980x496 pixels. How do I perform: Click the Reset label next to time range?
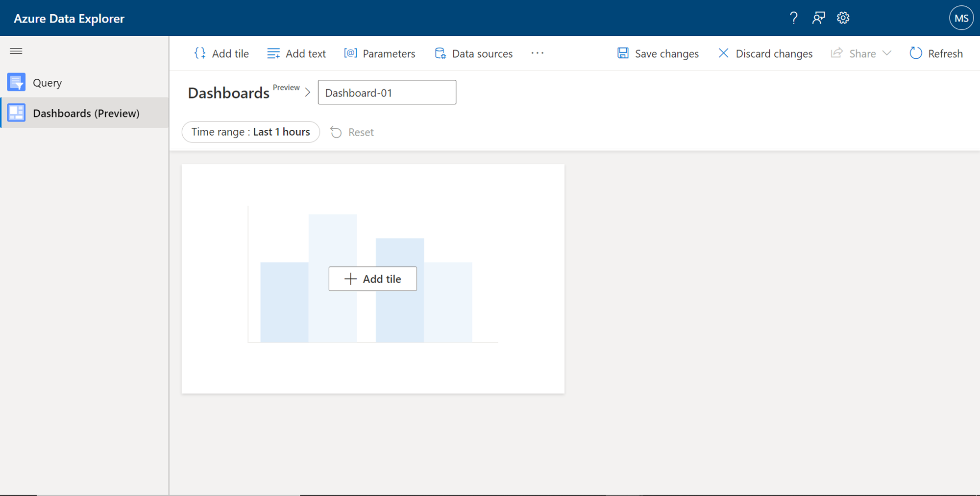tap(361, 132)
